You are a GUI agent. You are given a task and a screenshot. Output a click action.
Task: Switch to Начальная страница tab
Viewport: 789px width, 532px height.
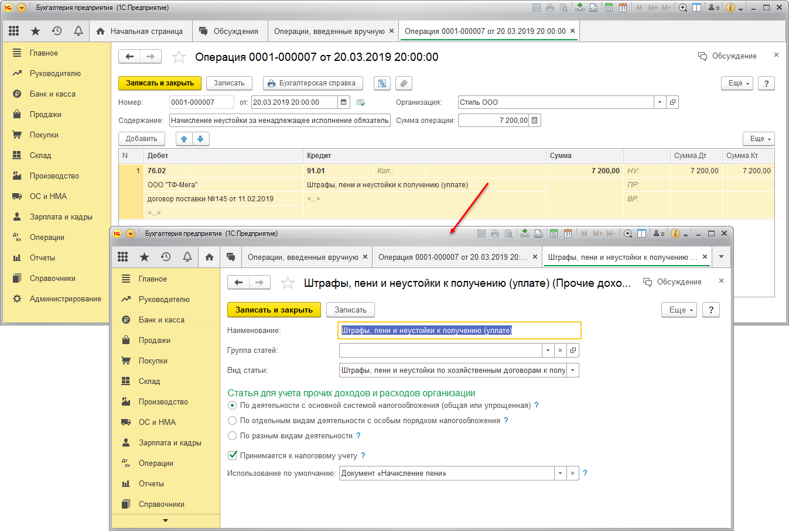(139, 31)
